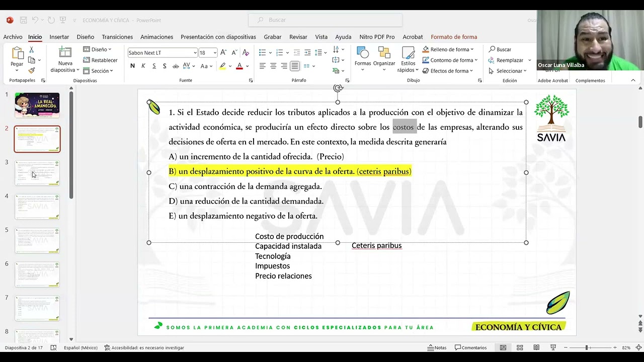The height and width of the screenshot is (362, 644).
Task: Switch to the Transiciones tab
Action: click(x=117, y=37)
